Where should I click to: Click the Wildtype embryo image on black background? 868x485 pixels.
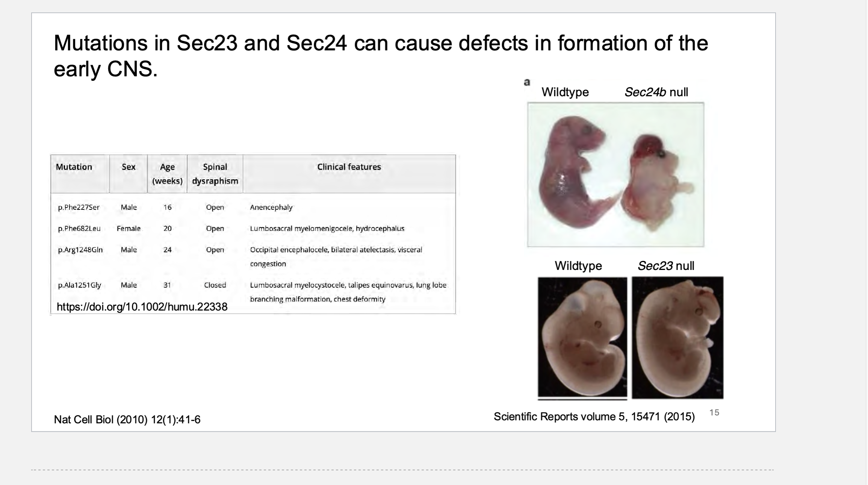[x=582, y=338]
